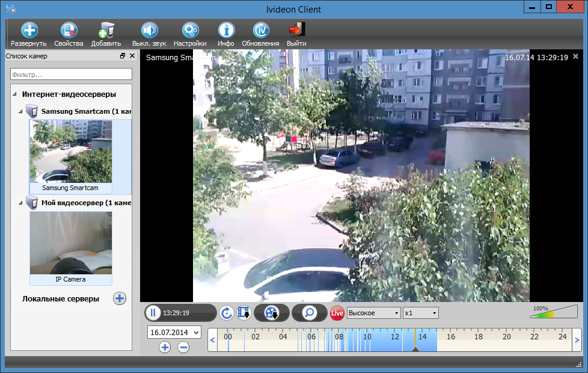Switch to Live video mode
This screenshot has height=373, width=588.
337,313
